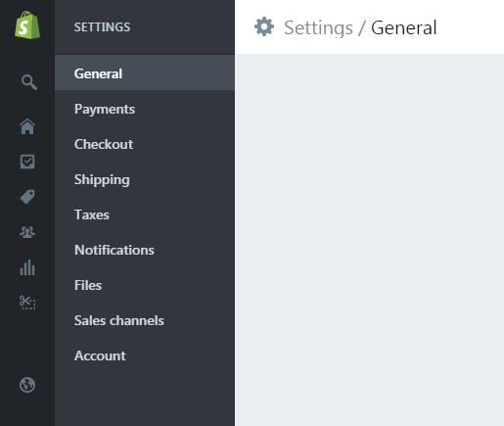Click the settings gear icon in header
Image resolution: width=504 pixels, height=426 pixels.
264,26
